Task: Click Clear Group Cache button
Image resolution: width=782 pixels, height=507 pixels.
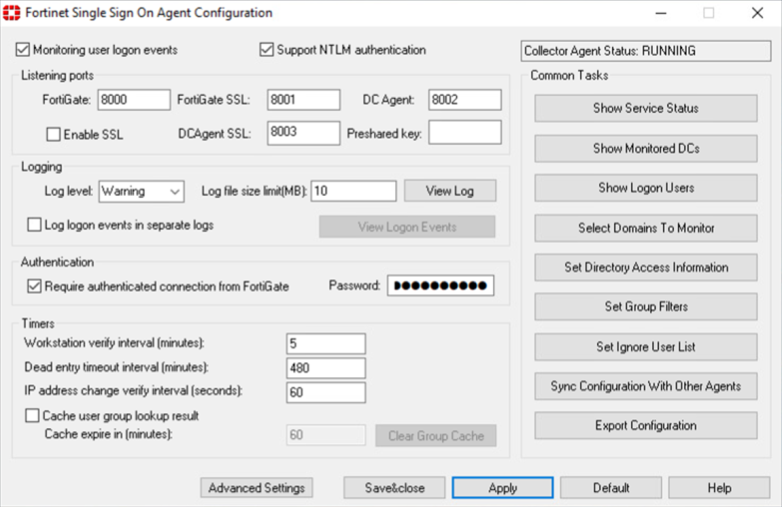Action: (436, 436)
